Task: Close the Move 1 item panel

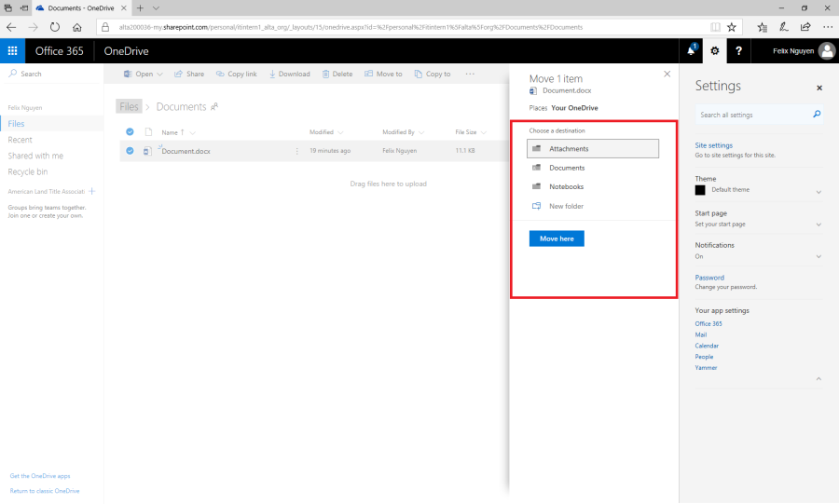Action: point(667,74)
